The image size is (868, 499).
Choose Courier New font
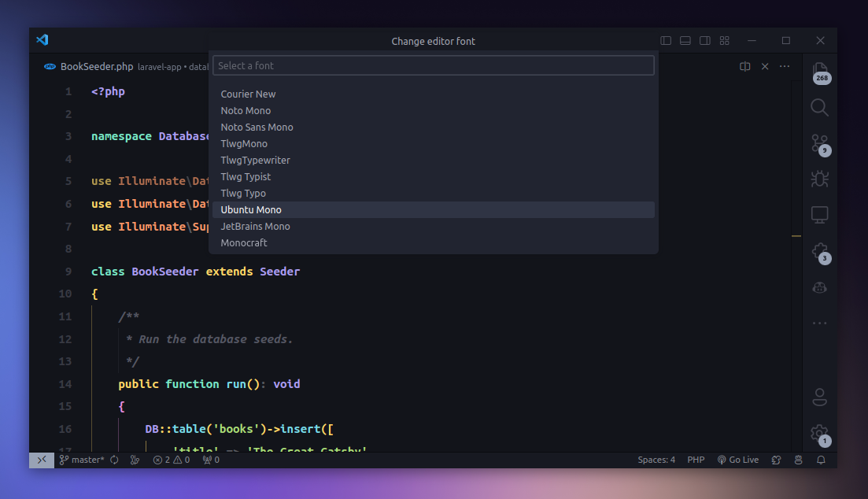(x=434, y=94)
